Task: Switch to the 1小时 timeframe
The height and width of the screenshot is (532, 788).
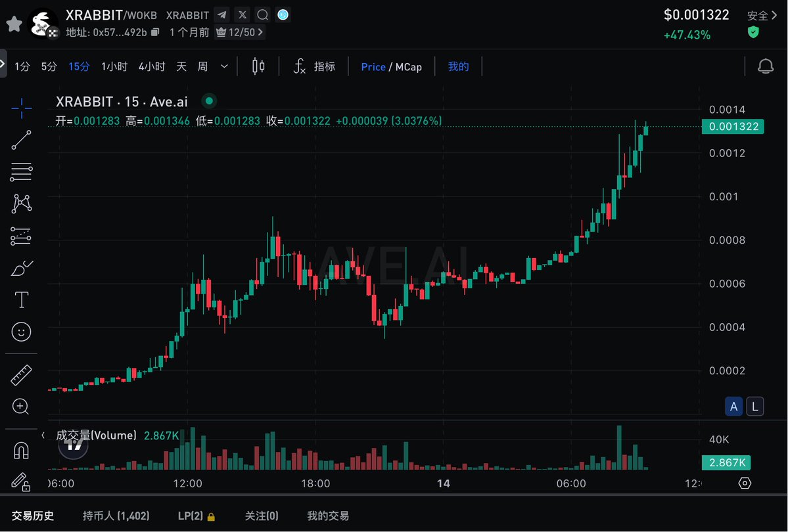Action: tap(114, 66)
